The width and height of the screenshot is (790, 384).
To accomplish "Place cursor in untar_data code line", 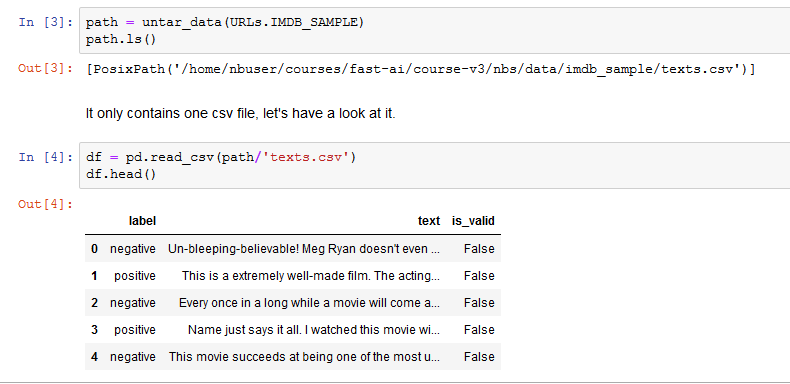I will point(224,23).
